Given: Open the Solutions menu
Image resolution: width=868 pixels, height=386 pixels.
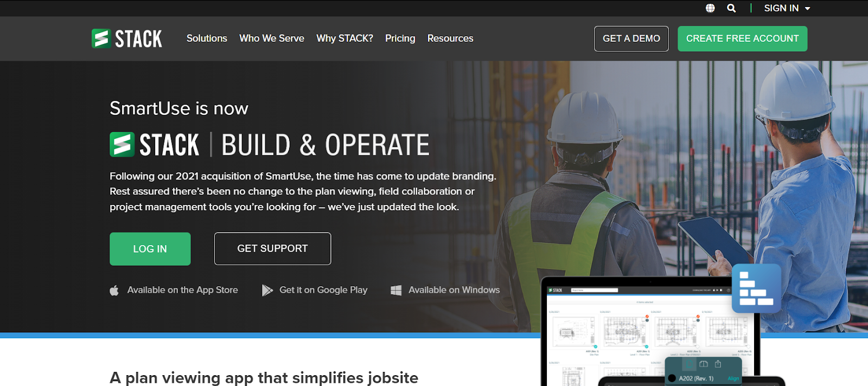Looking at the screenshot, I should coord(207,38).
